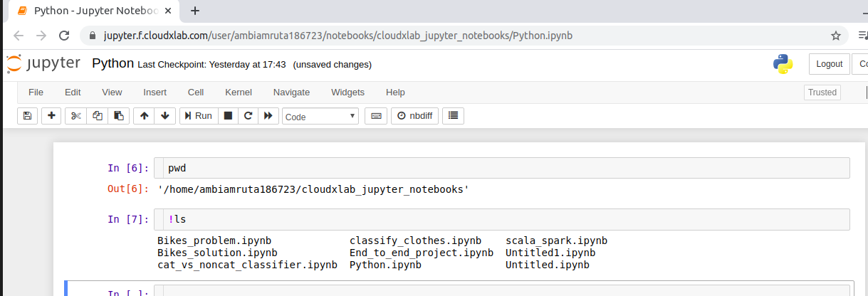Click the Run button
The height and width of the screenshot is (296, 868).
tap(197, 116)
